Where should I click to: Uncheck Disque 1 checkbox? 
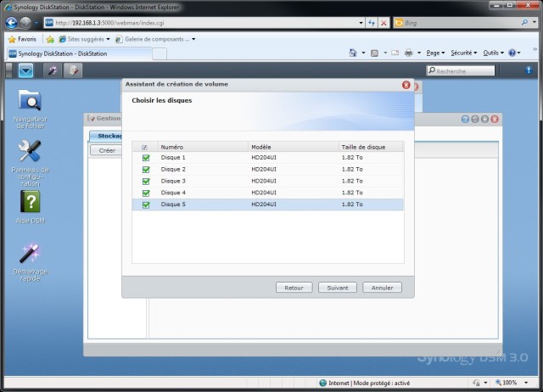pyautogui.click(x=146, y=158)
